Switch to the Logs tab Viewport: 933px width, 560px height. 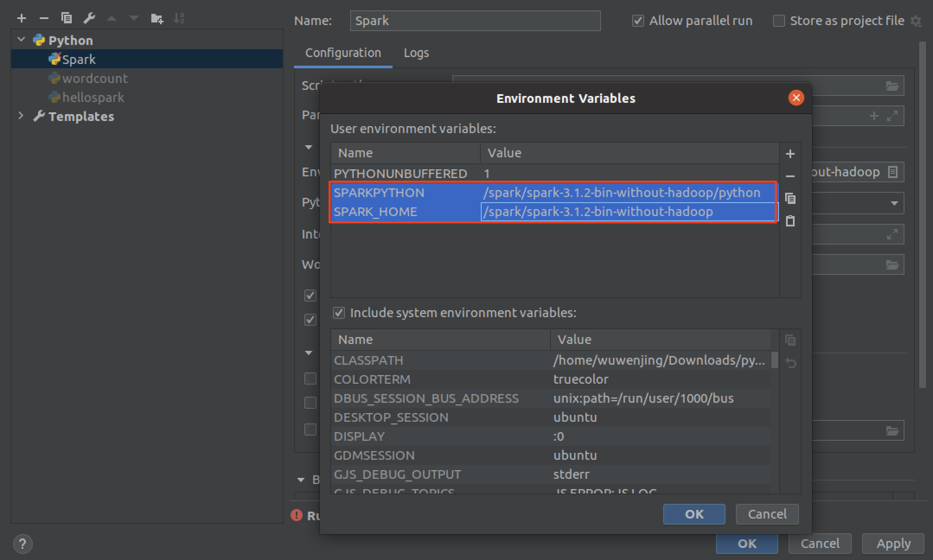point(416,53)
